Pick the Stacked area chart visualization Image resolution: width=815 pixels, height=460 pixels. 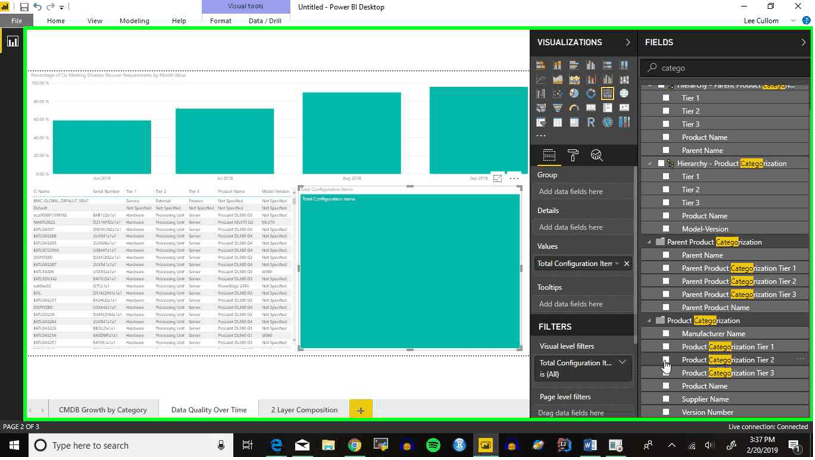coord(574,80)
